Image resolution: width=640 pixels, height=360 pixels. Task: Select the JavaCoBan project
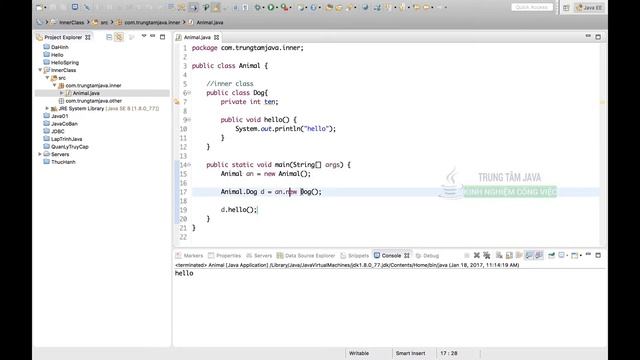tap(64, 124)
